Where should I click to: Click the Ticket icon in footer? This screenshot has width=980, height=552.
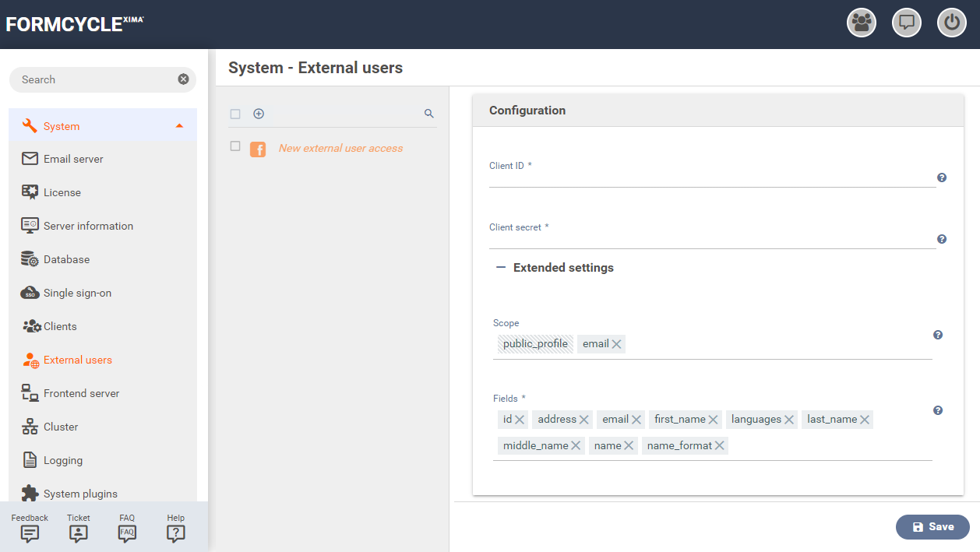pyautogui.click(x=78, y=533)
